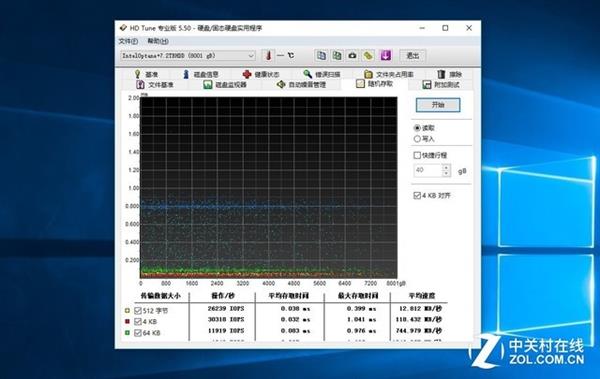Click the green swatch beside 64 KB
Screen dimensions: 600x379
[x=127, y=333]
